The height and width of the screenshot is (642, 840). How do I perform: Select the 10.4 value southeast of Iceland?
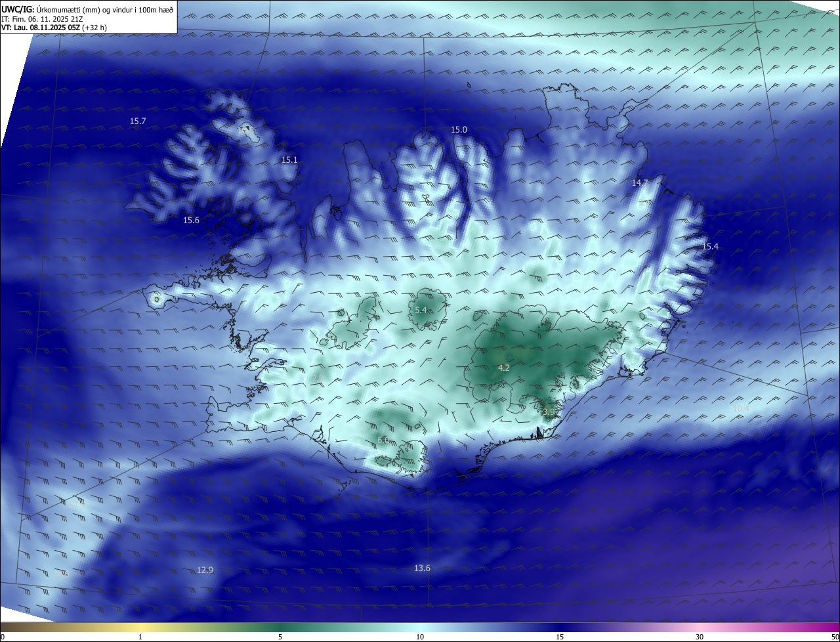pyautogui.click(x=741, y=408)
